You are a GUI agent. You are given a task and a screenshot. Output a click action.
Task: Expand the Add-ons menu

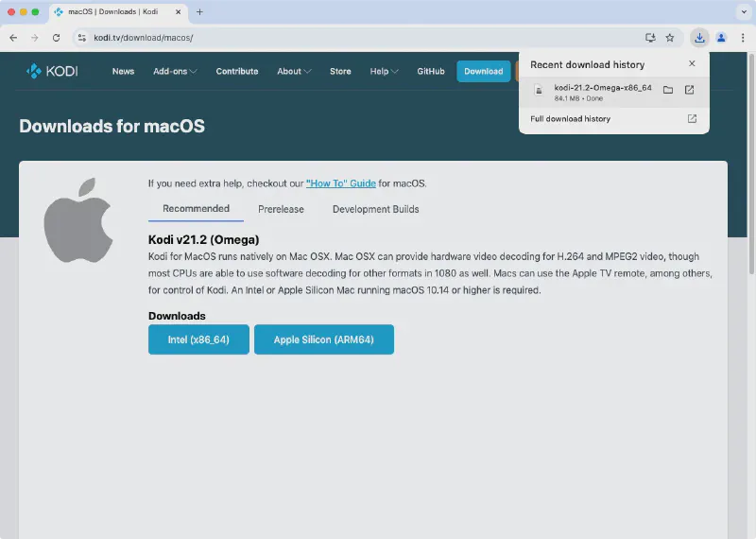175,72
